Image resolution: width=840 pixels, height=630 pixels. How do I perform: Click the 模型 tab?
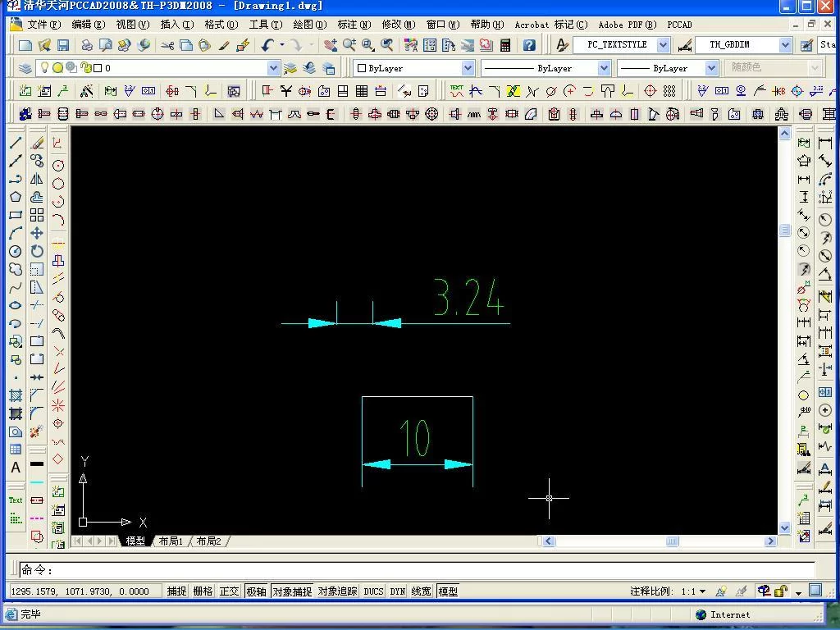pos(135,541)
